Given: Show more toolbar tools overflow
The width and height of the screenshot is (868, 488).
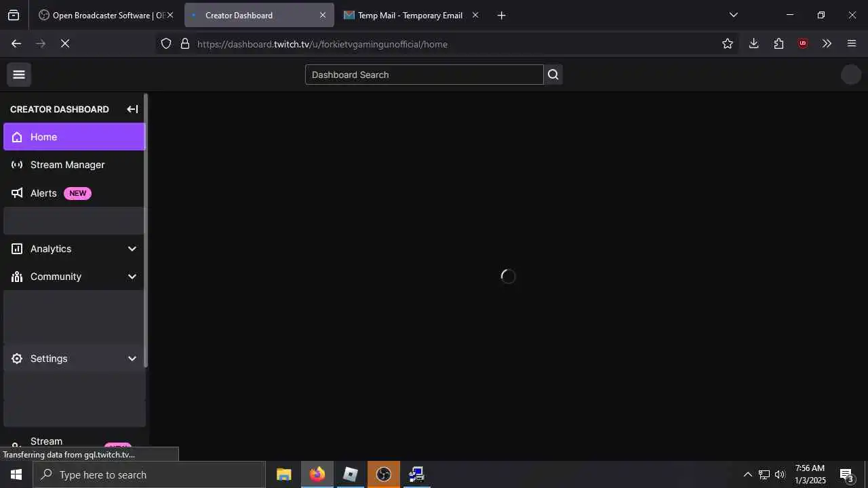Looking at the screenshot, I should point(827,44).
